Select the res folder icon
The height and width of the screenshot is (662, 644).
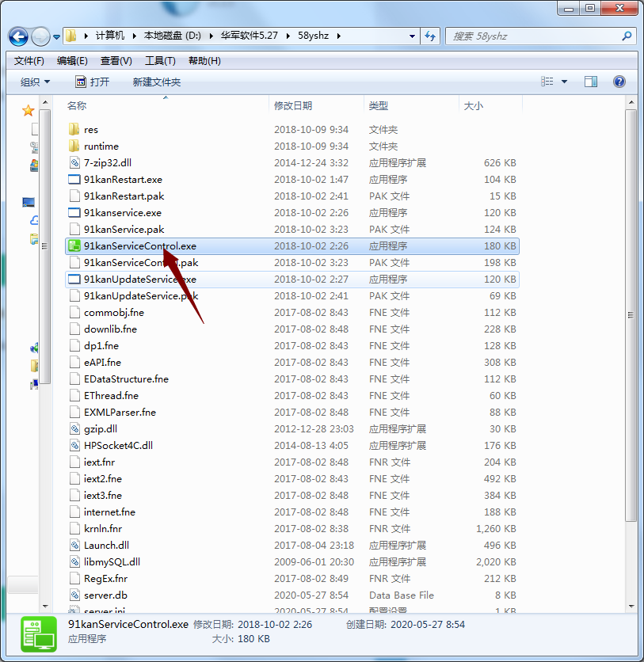tap(74, 129)
